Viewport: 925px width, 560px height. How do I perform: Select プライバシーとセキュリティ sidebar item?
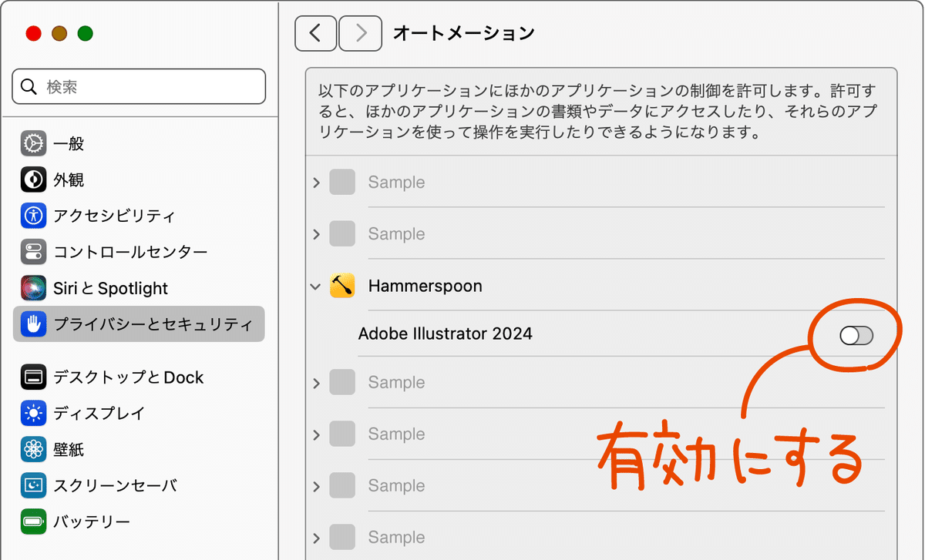coord(139,324)
